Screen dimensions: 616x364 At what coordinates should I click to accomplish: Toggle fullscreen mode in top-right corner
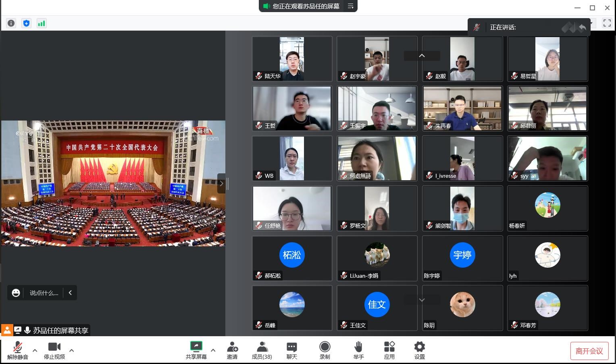pos(607,23)
